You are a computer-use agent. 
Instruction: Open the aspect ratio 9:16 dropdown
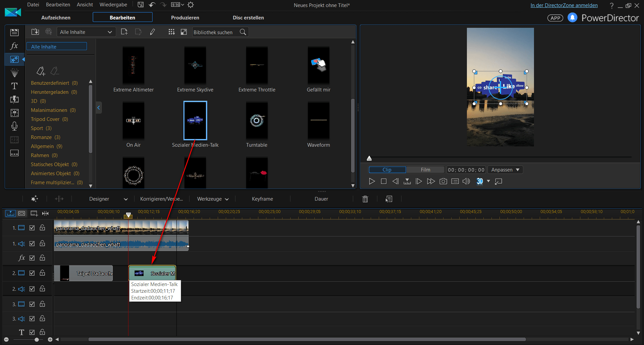pyautogui.click(x=177, y=5)
